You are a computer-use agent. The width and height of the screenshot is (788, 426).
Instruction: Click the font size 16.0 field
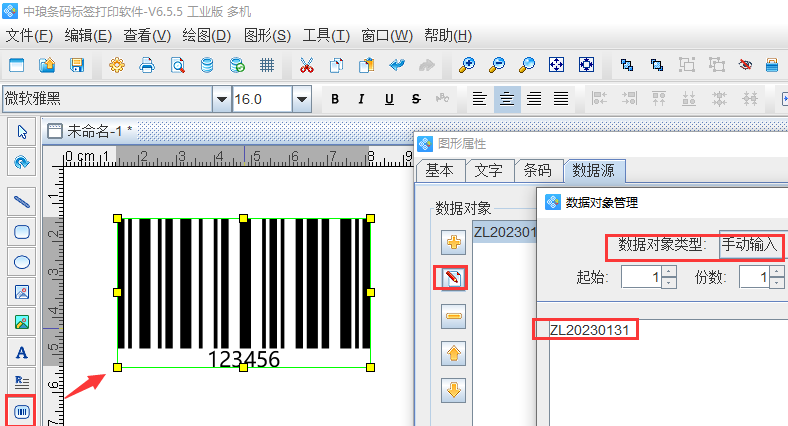[262, 99]
